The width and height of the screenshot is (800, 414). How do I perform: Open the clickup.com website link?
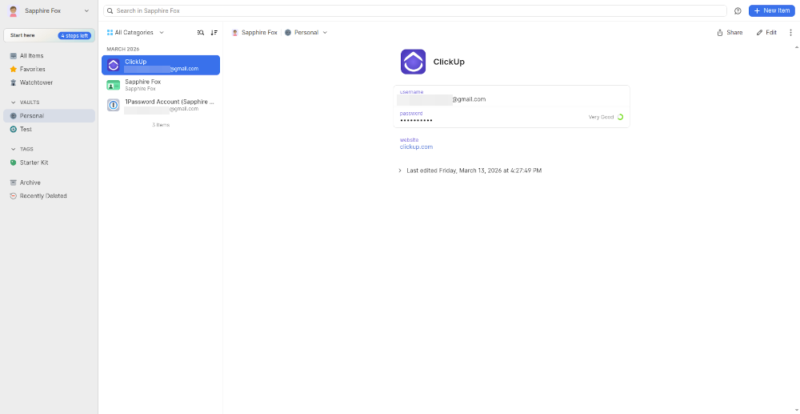coord(416,147)
